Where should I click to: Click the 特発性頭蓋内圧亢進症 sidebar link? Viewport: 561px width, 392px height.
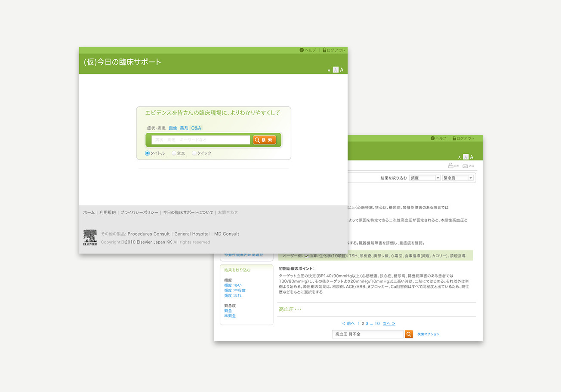coord(244,255)
